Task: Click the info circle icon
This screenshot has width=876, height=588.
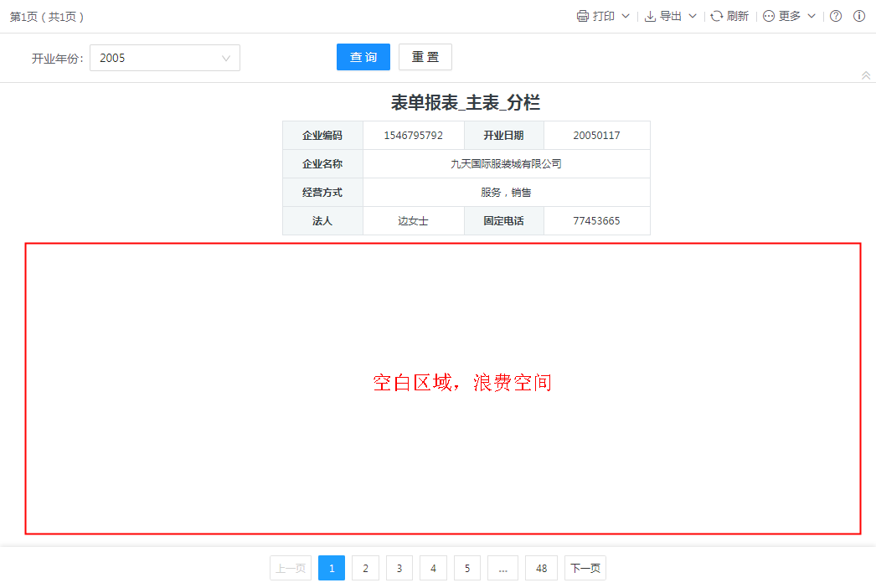Action: (859, 17)
